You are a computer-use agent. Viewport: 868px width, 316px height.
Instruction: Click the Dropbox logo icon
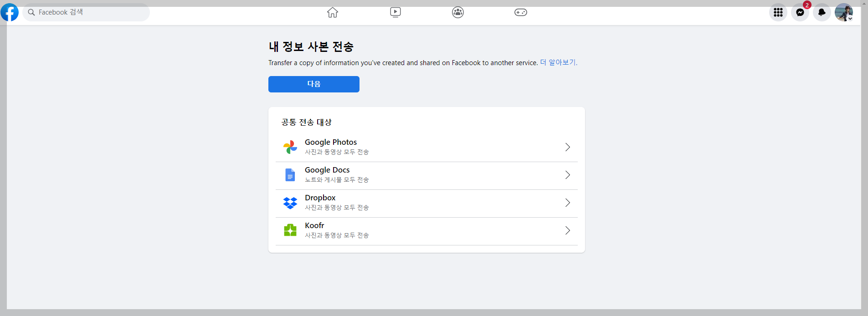290,203
